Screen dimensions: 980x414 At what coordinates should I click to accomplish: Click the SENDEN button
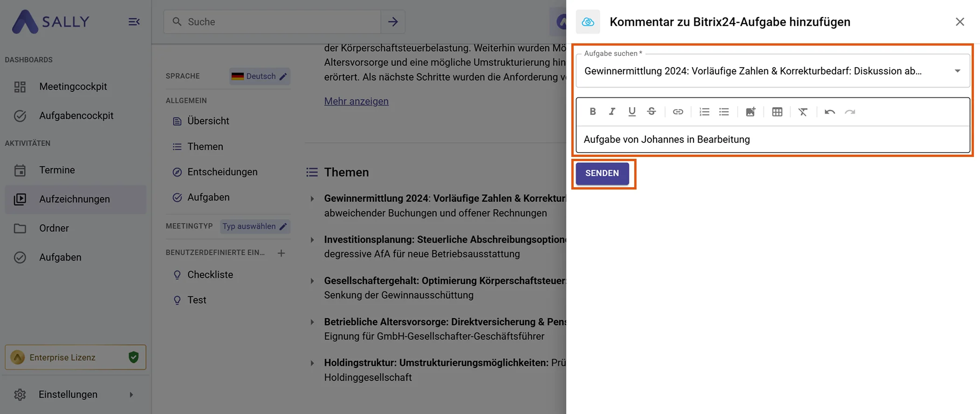(x=602, y=173)
